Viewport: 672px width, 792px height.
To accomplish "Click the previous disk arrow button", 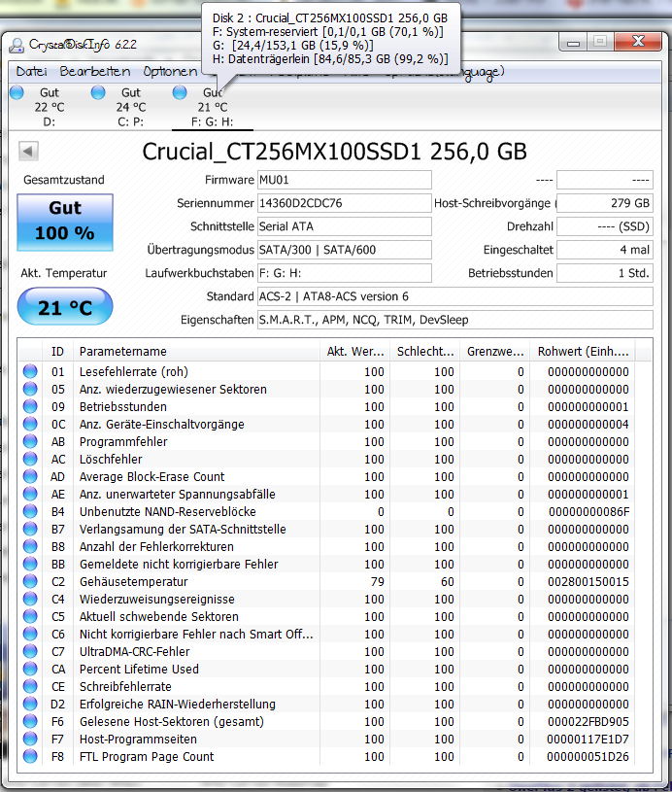I will 28,151.
